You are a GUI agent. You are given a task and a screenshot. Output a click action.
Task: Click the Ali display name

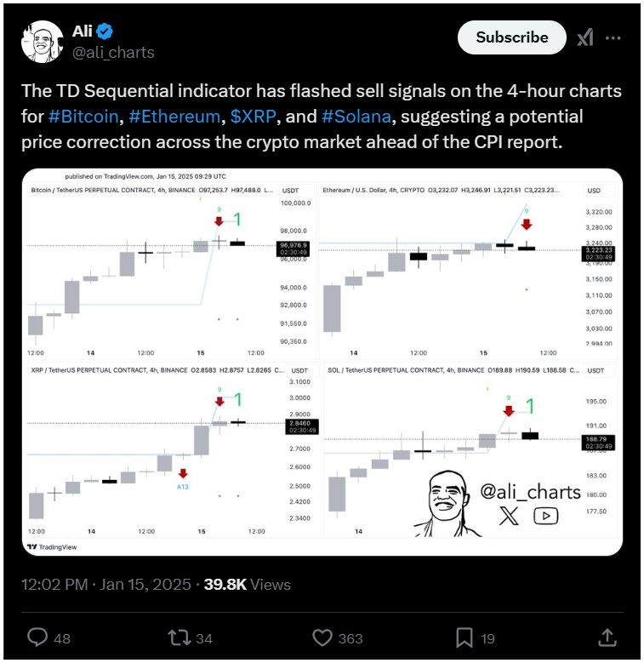coord(82,31)
